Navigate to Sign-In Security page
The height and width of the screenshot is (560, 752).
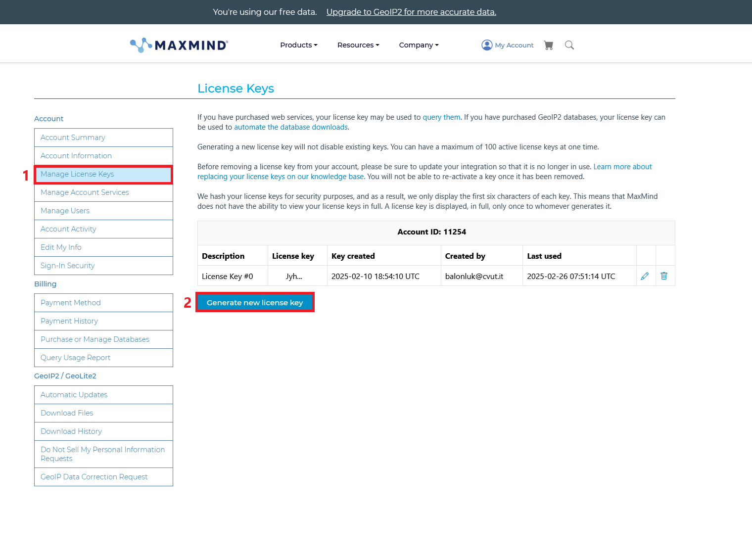point(67,266)
